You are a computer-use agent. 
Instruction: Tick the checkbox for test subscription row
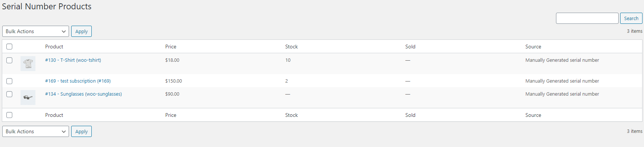9,81
